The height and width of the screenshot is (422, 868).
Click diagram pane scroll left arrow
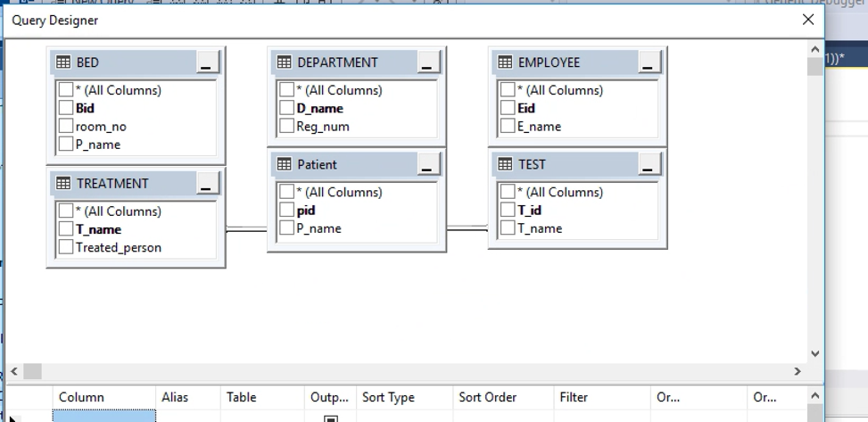tap(14, 371)
